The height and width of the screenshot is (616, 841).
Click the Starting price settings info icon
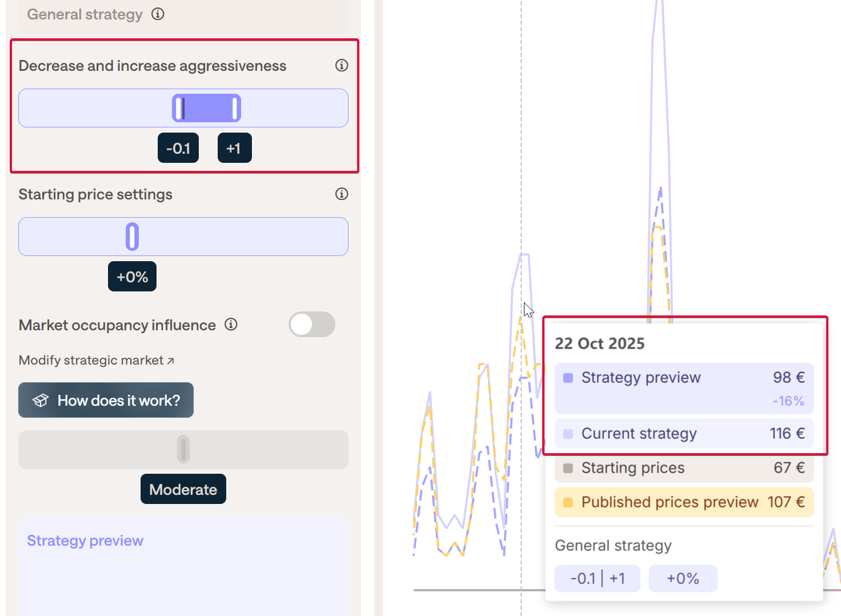[x=342, y=194]
